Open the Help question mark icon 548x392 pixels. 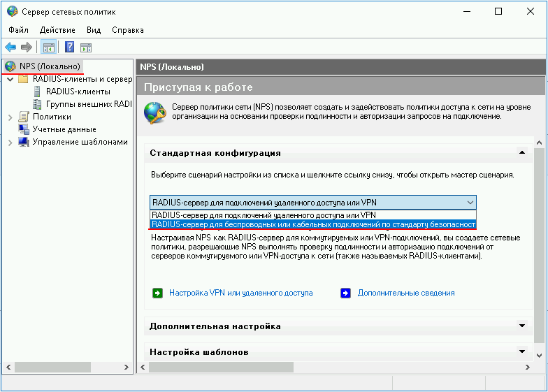click(70, 48)
